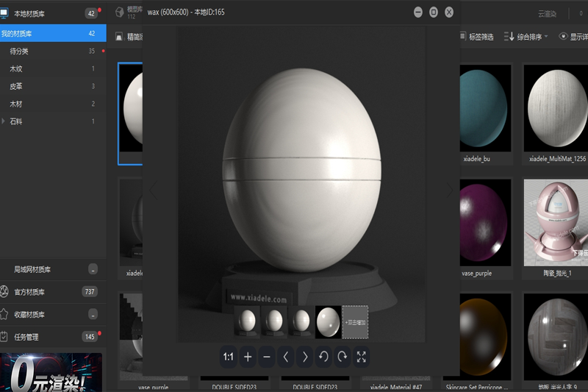Rotate the preview counterclockwise
Screen dimensions: 588x392
click(323, 357)
